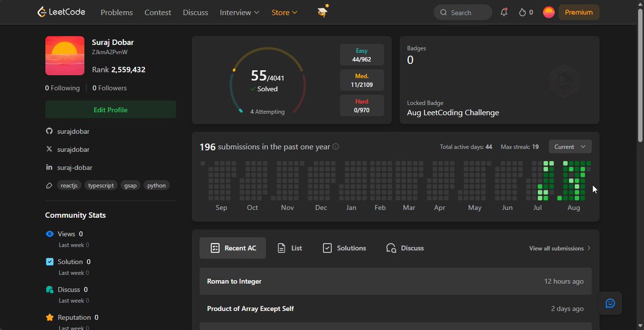Screen dimensions: 644x330
Task: Switch to the Solutions tab
Action: tap(344, 248)
